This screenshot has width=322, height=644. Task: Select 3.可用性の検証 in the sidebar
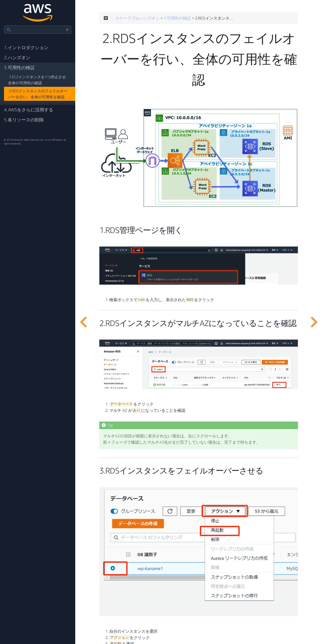(x=19, y=68)
